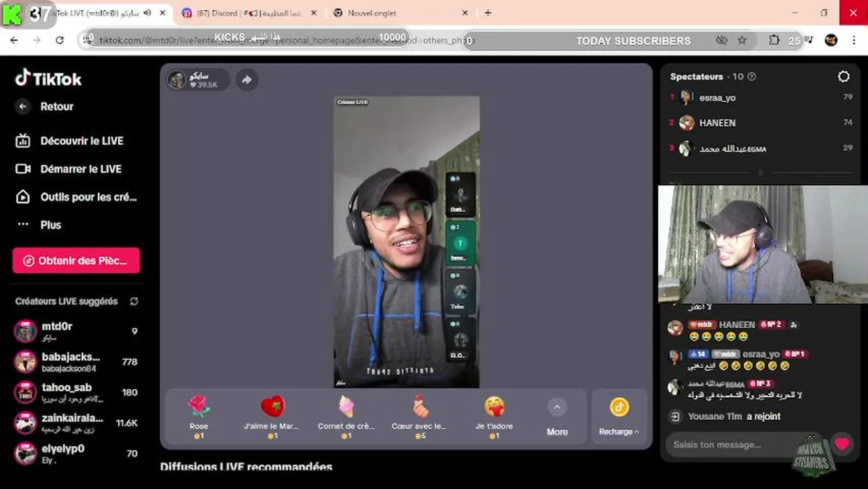Close the Discord browser tab
This screenshot has height=489, width=868.
313,13
